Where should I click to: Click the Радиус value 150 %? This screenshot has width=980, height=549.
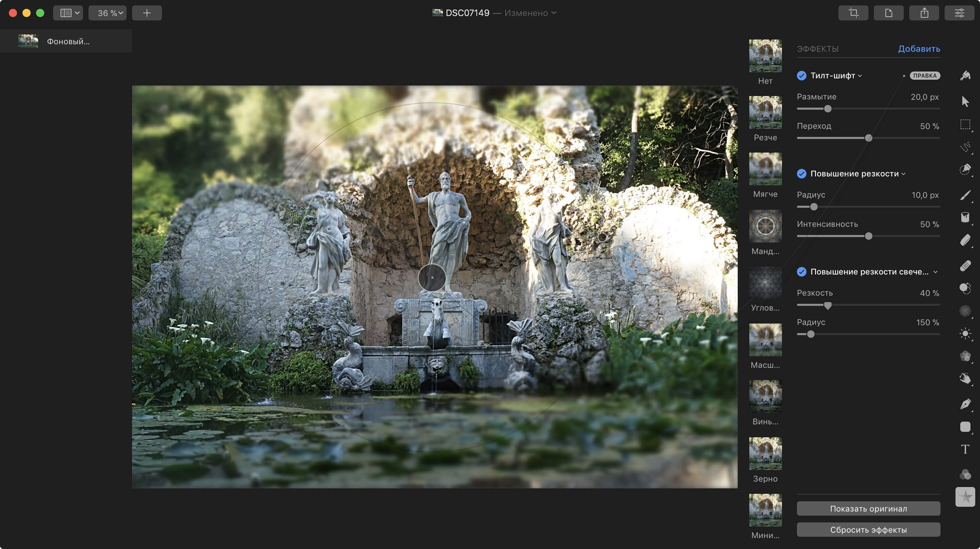(928, 323)
